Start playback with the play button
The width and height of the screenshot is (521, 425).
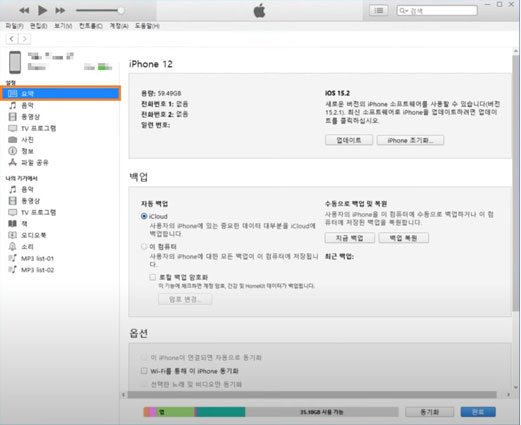(x=42, y=10)
